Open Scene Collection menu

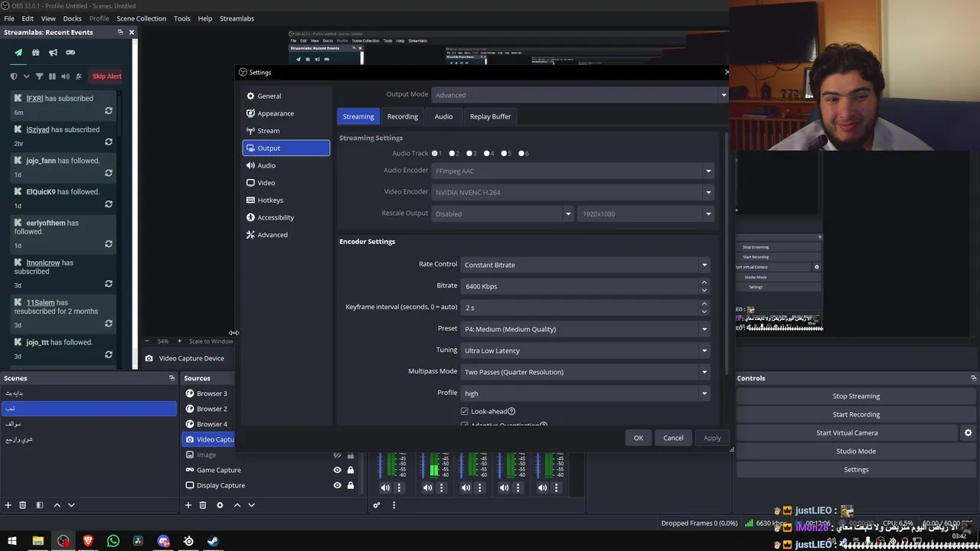coord(142,18)
